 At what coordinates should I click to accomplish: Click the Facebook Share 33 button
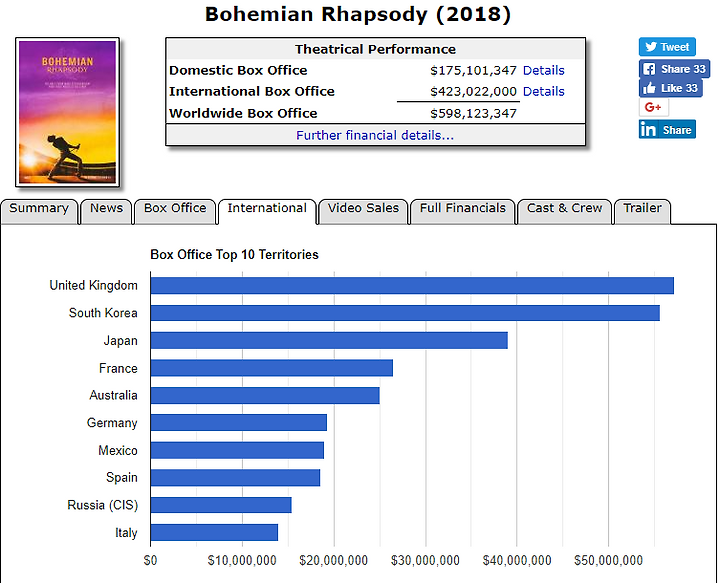click(x=674, y=69)
